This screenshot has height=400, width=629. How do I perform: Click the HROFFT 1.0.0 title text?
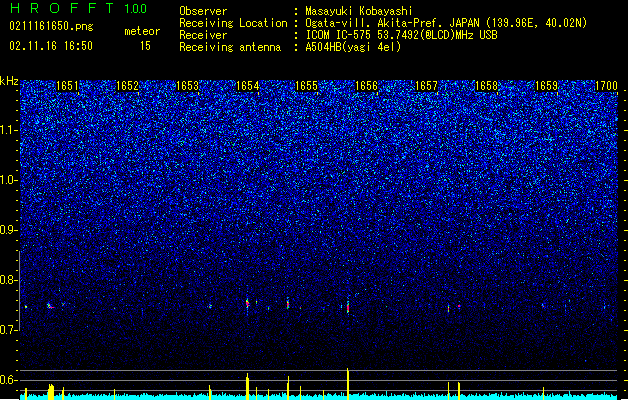pyautogui.click(x=78, y=8)
